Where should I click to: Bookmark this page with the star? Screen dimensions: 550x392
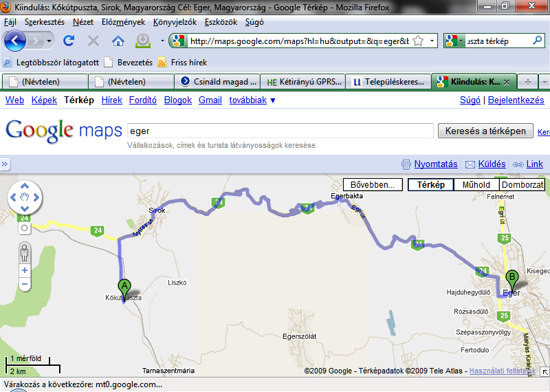pyautogui.click(x=418, y=41)
